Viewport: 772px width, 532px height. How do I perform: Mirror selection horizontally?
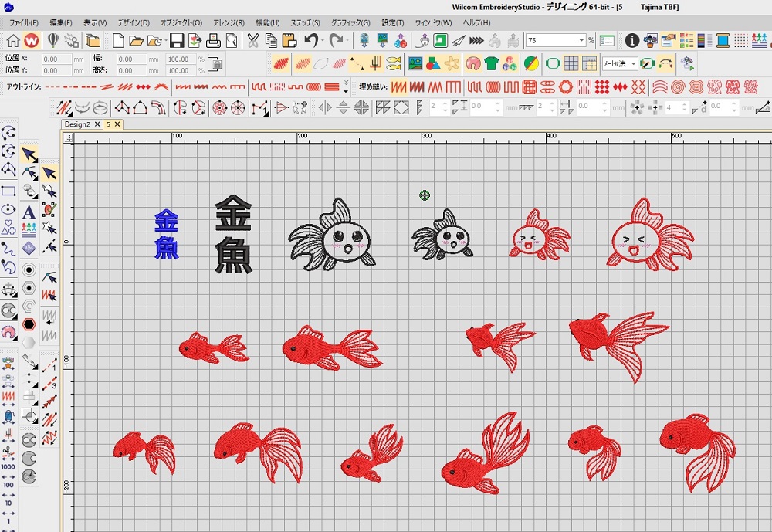(325, 107)
